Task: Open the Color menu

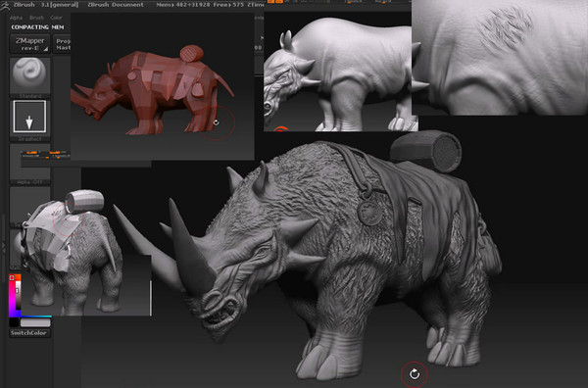Action: (x=56, y=18)
